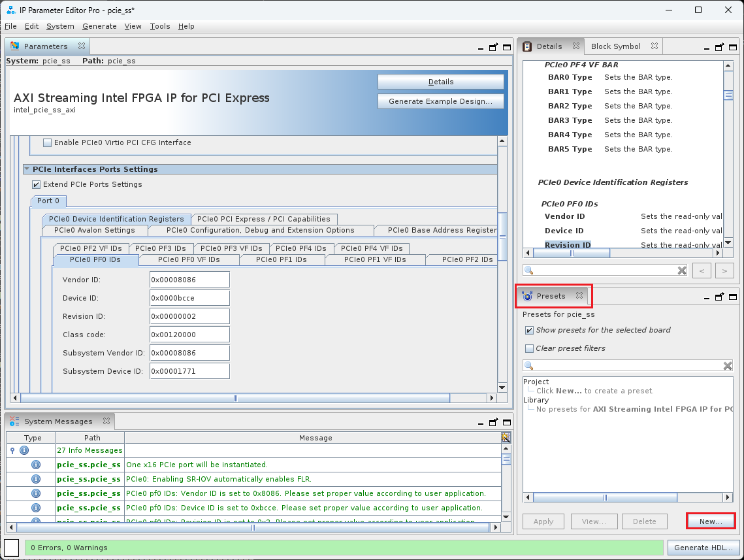The image size is (744, 560).
Task: Collapse the 27 Info Messages tree node
Action: [x=12, y=450]
